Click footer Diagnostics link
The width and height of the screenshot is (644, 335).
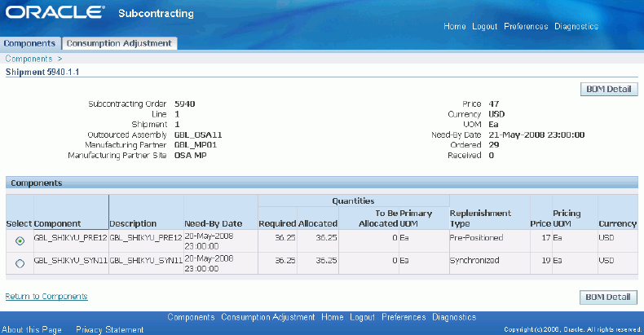click(x=454, y=317)
